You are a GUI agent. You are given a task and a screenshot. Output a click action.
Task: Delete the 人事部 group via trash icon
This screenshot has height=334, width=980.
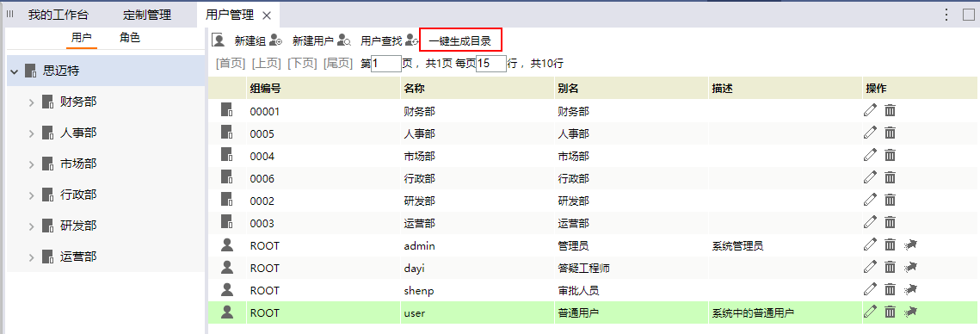[890, 133]
